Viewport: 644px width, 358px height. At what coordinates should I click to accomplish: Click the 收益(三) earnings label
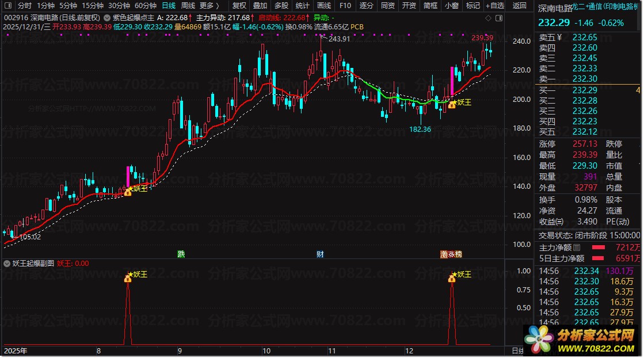tap(551, 222)
